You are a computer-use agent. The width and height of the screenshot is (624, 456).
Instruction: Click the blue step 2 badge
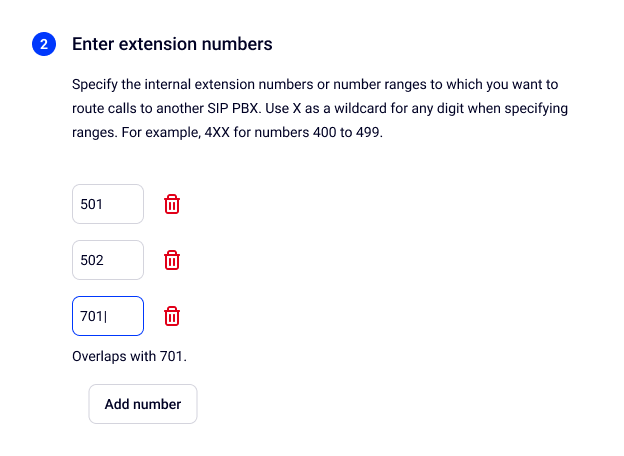(44, 45)
